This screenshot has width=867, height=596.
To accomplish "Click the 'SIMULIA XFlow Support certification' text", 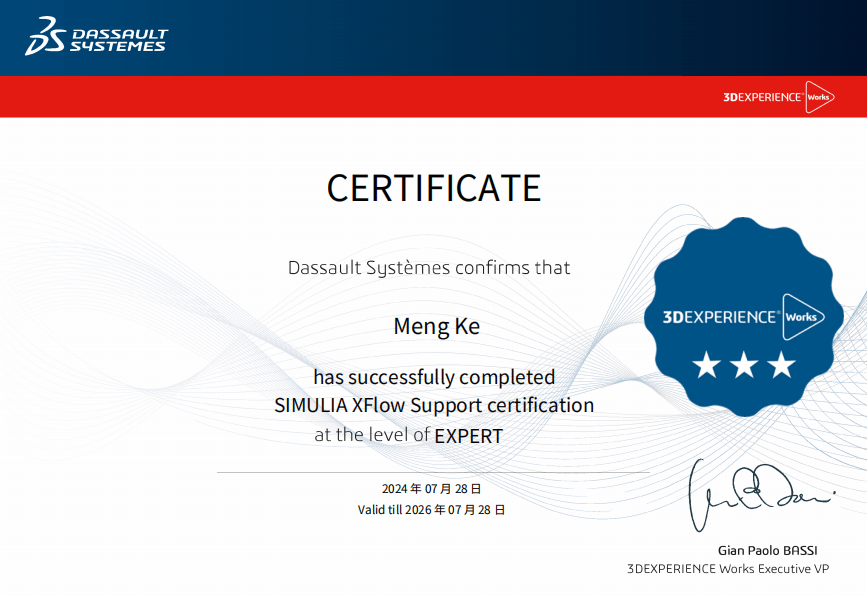I will coord(434,405).
